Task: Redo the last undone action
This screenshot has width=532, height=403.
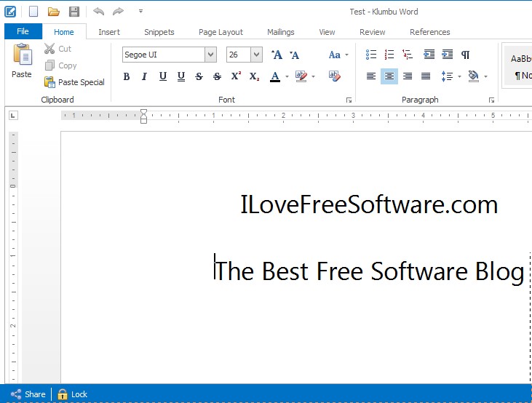Action: (118, 12)
